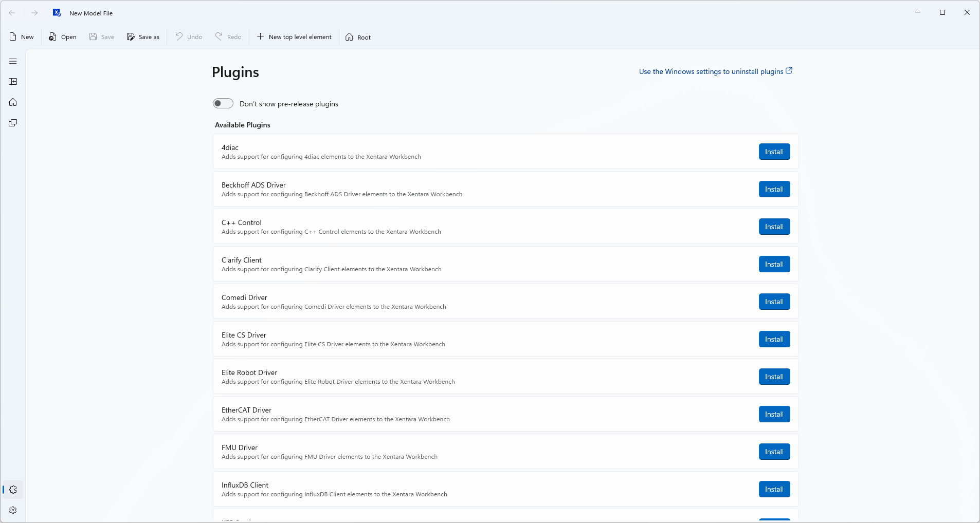The image size is (980, 523).
Task: Enable the Don't show pre-release plugins toggle
Action: tap(223, 103)
